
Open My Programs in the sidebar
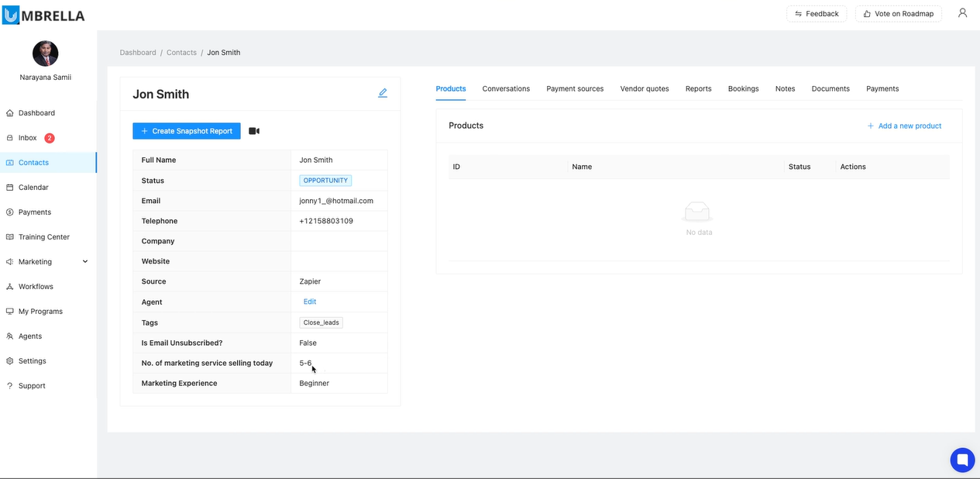tap(48, 312)
